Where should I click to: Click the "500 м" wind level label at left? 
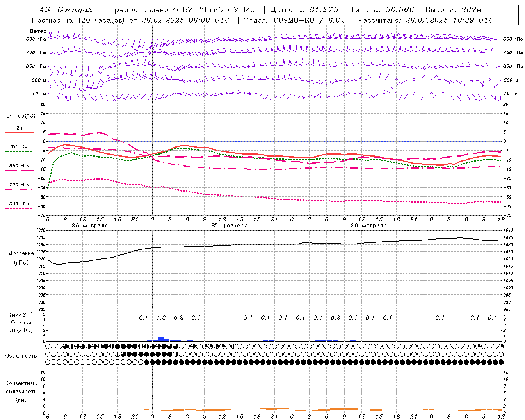(39, 80)
